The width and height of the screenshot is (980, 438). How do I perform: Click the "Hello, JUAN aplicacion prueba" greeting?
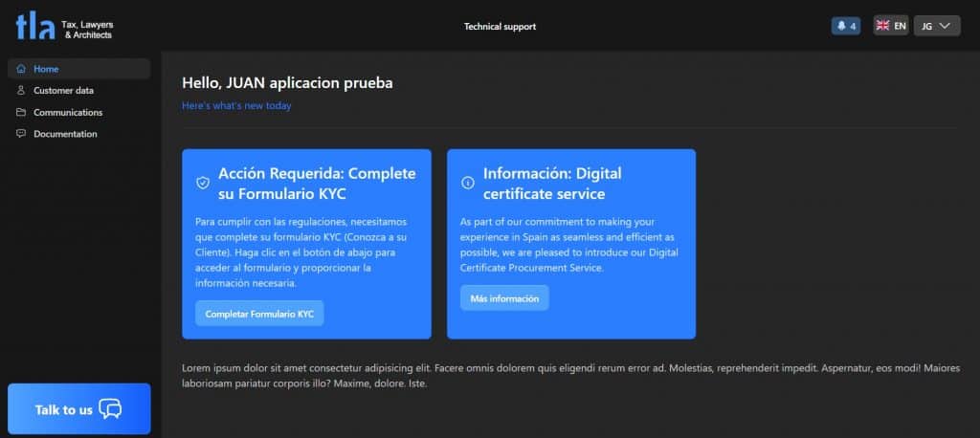pos(287,83)
